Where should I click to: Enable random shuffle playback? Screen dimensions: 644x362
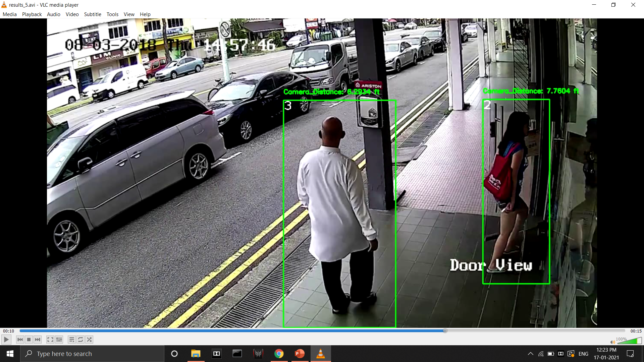pyautogui.click(x=89, y=340)
